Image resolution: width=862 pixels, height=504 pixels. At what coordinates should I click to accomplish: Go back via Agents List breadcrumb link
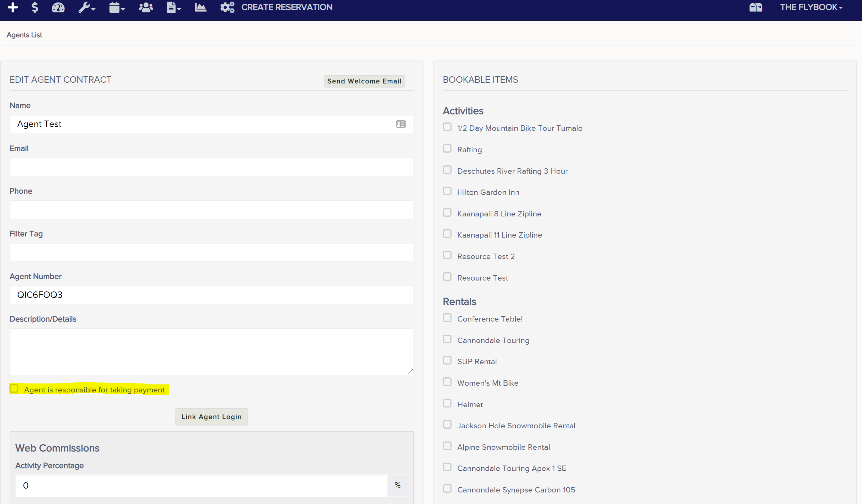[x=24, y=35]
